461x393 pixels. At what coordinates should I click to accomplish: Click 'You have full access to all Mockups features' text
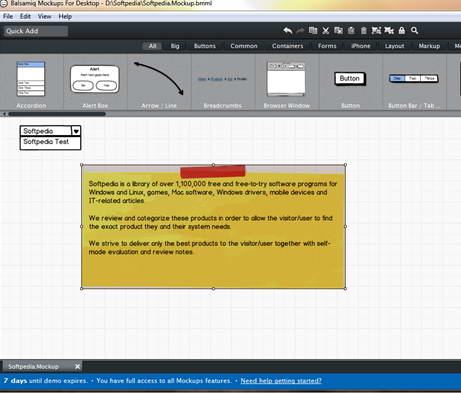coord(164,381)
